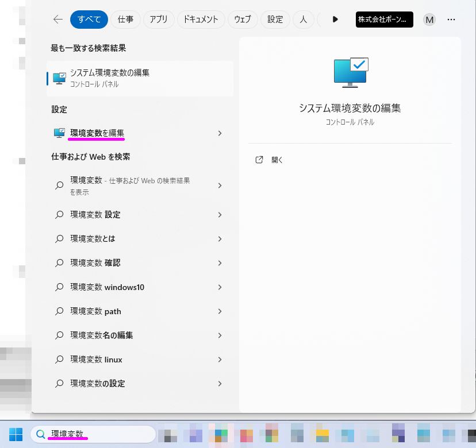Click 開く in the preview pane

click(x=277, y=160)
